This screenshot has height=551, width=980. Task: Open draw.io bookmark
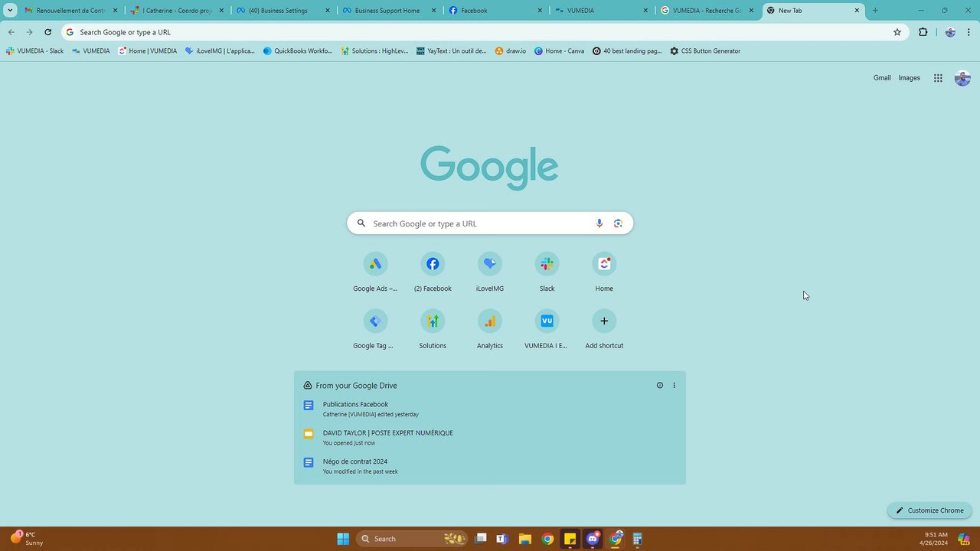511,51
